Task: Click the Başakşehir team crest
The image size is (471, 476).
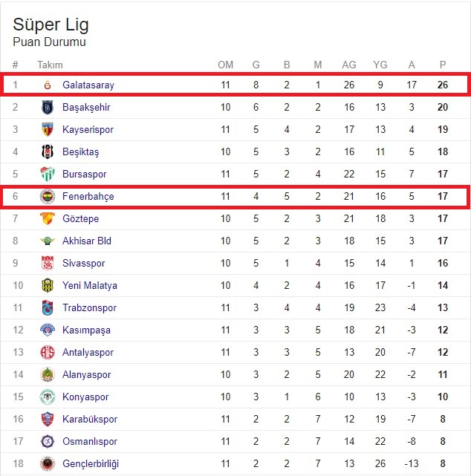Action: 48,107
